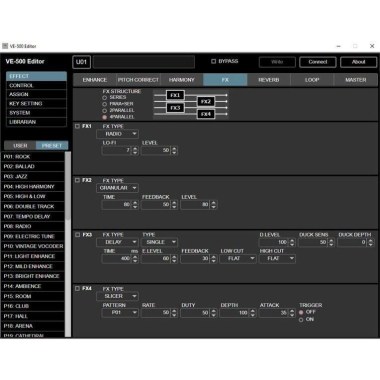Switch to the REVERB tab

tap(269, 80)
